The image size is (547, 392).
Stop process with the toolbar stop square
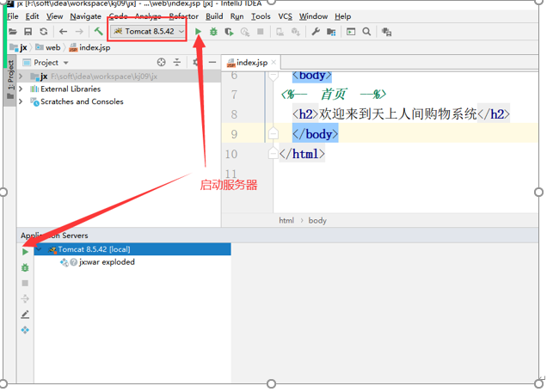[x=261, y=32]
